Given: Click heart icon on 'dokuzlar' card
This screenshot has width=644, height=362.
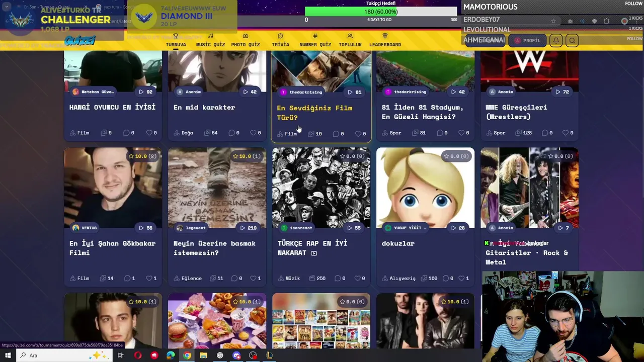Looking at the screenshot, I should coord(461,278).
